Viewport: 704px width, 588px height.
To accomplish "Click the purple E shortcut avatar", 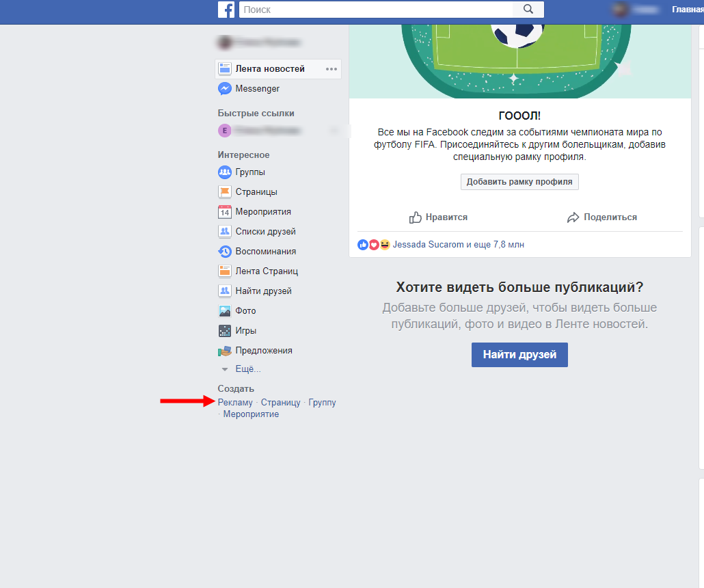I will pos(224,131).
